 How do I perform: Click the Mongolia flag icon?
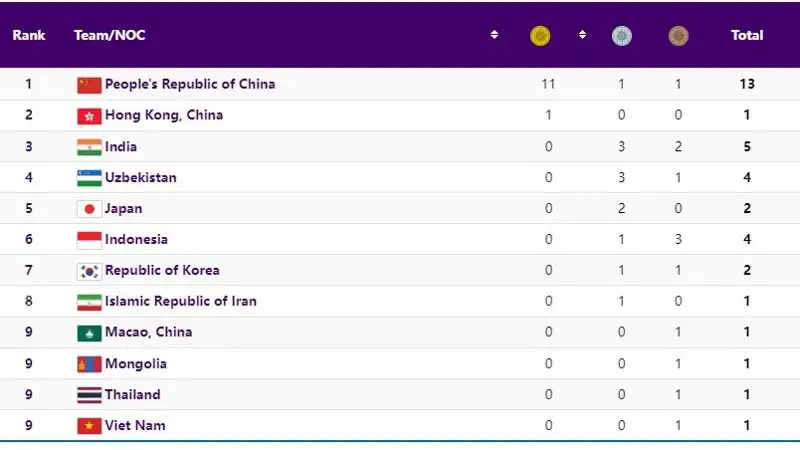(x=89, y=364)
